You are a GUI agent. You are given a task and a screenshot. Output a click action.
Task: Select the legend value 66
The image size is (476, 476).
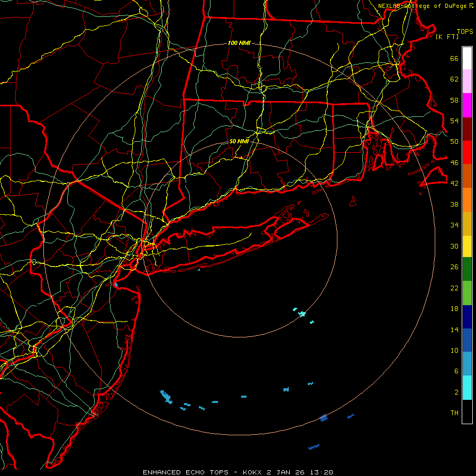[x=454, y=59]
